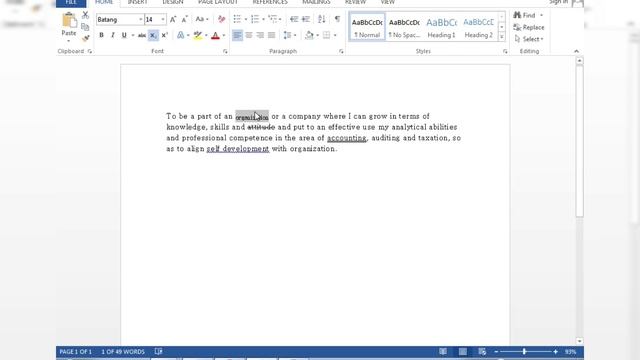Open the font size 14 dropdown

coord(162,20)
